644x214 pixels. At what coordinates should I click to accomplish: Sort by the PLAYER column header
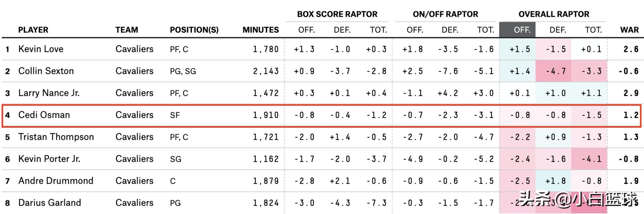(33, 30)
